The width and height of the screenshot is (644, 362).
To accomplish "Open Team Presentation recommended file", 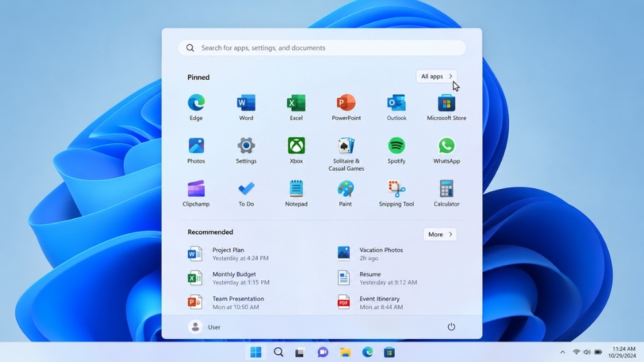I will pos(226,303).
